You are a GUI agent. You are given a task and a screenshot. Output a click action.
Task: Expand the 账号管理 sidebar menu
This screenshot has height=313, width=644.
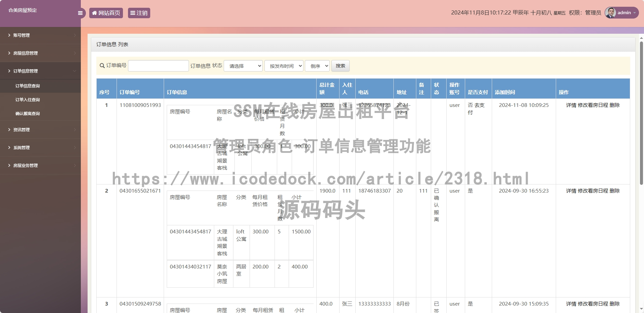40,35
